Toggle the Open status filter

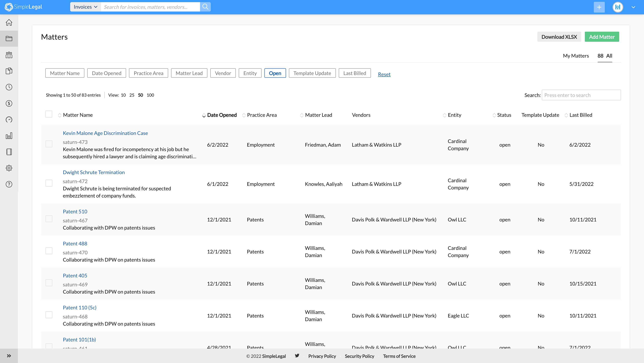coord(275,73)
